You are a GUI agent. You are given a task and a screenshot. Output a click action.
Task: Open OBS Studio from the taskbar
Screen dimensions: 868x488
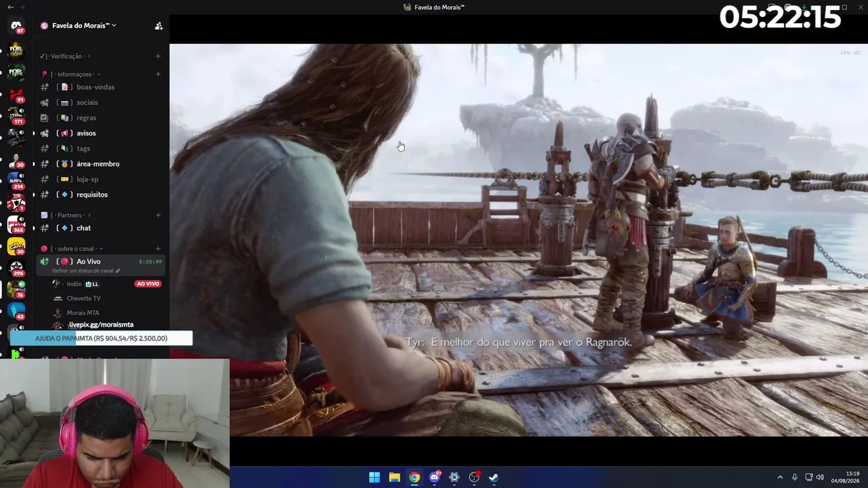[474, 477]
